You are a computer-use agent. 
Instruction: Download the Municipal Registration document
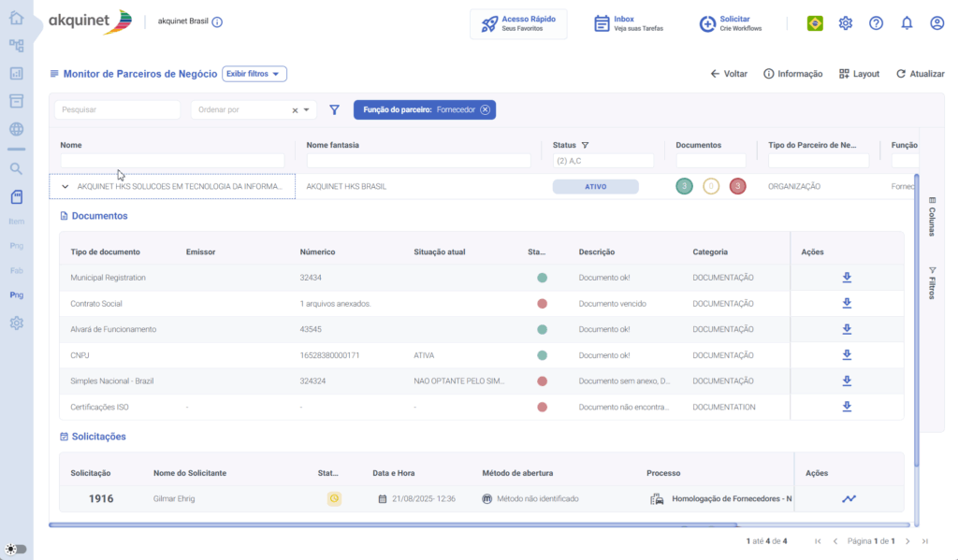[847, 278]
